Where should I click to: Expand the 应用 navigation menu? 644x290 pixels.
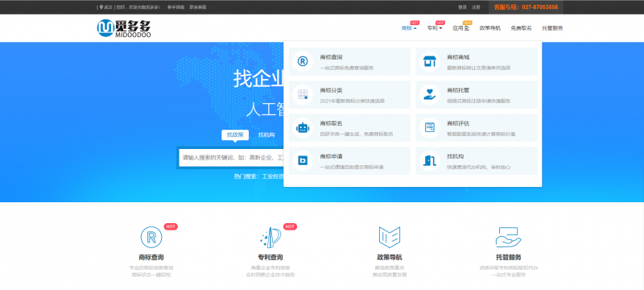coord(460,28)
